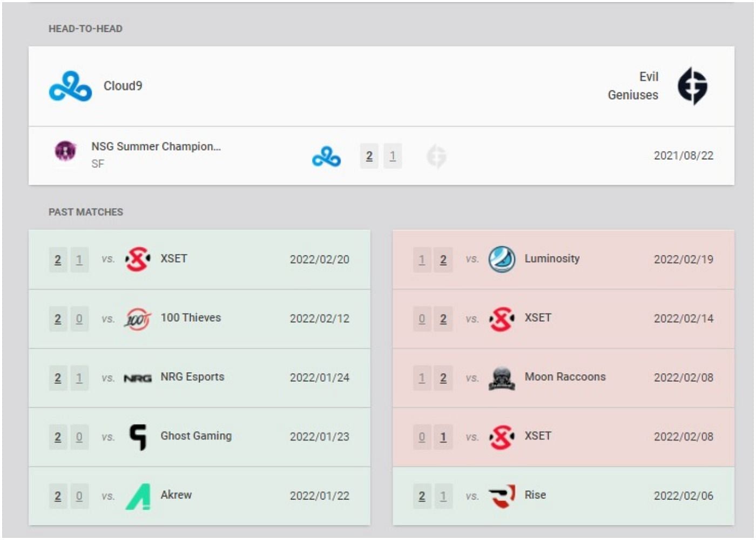Click the small Cloud9 logo in match row

[x=326, y=157]
